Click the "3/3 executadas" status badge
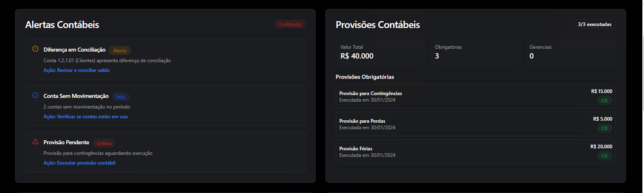This screenshot has width=644, height=193. [x=594, y=24]
